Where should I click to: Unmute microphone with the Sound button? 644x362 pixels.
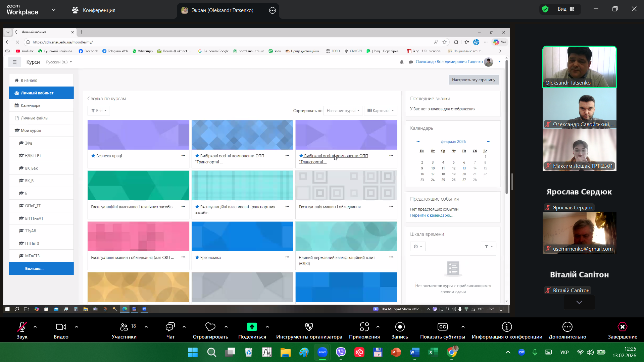[x=22, y=327]
